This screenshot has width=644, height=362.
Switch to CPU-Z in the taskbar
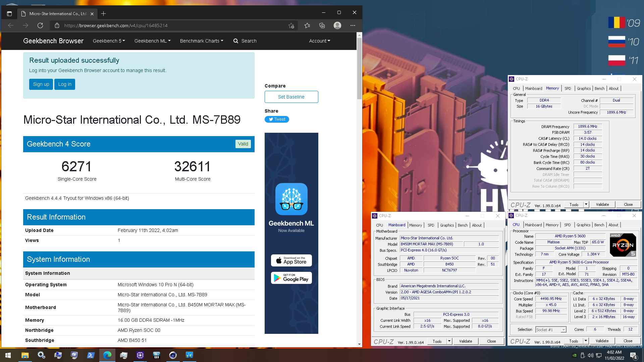140,355
